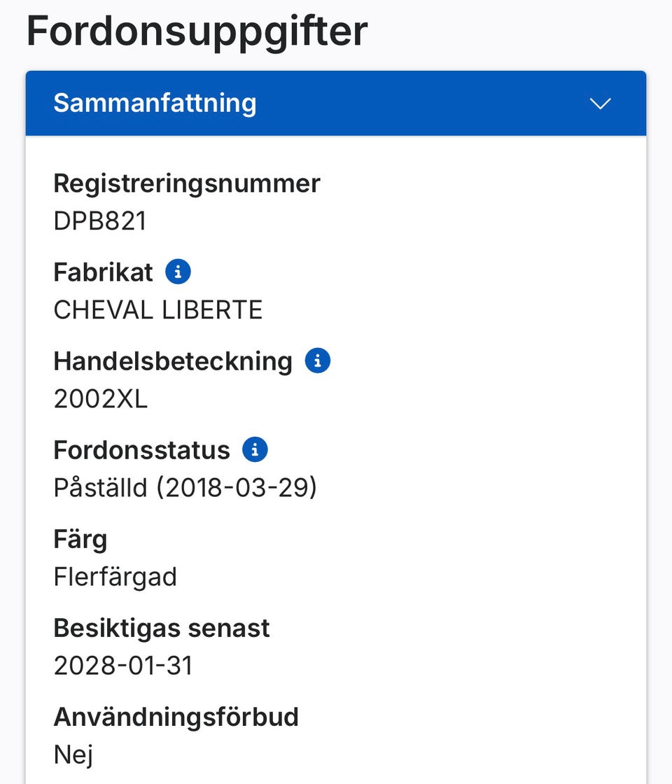Select the 2002XL model value

pos(100,399)
